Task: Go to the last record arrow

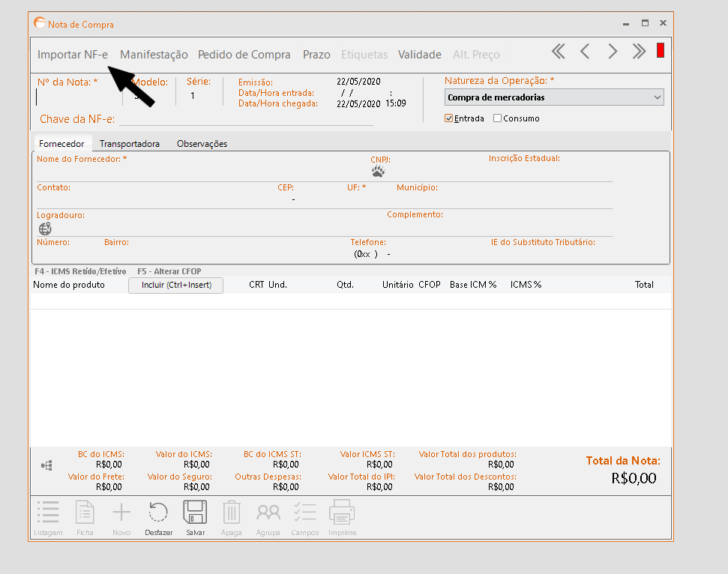Action: click(639, 51)
